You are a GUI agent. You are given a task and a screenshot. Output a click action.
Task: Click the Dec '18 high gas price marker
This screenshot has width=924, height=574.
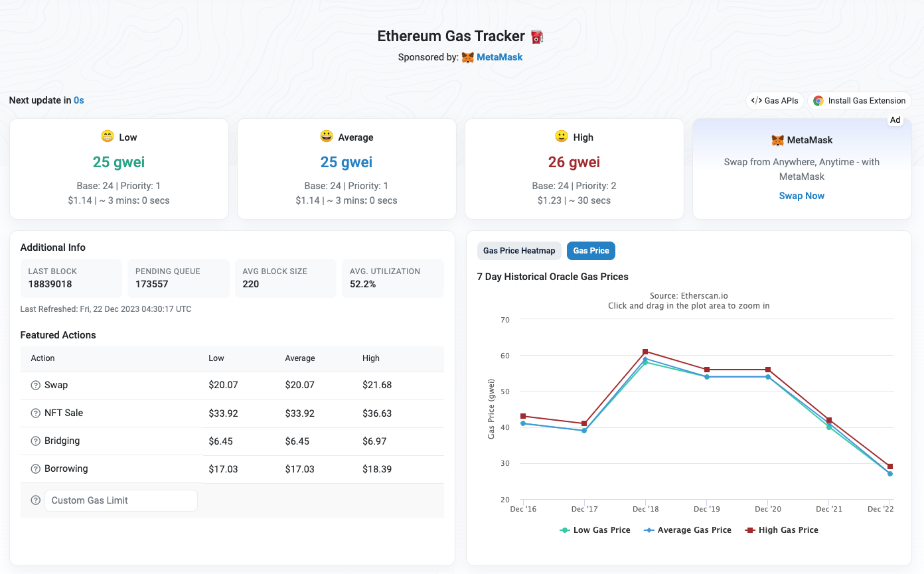pos(645,352)
